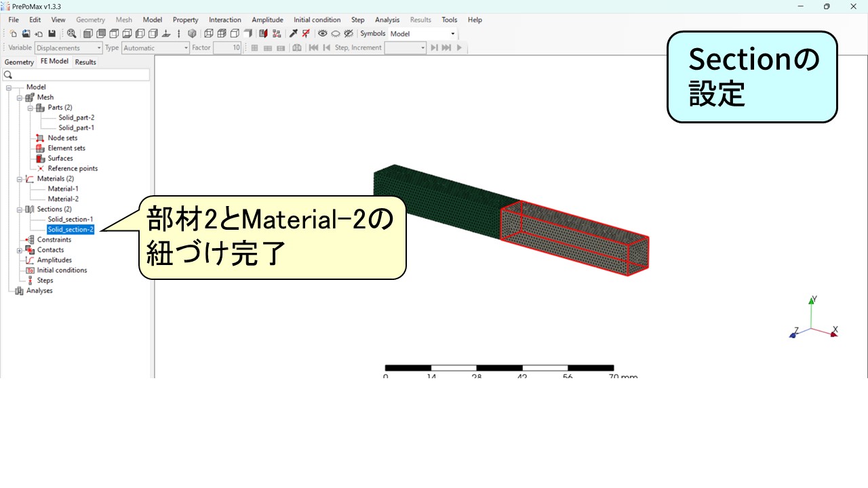Click the Last increment playback button

446,48
